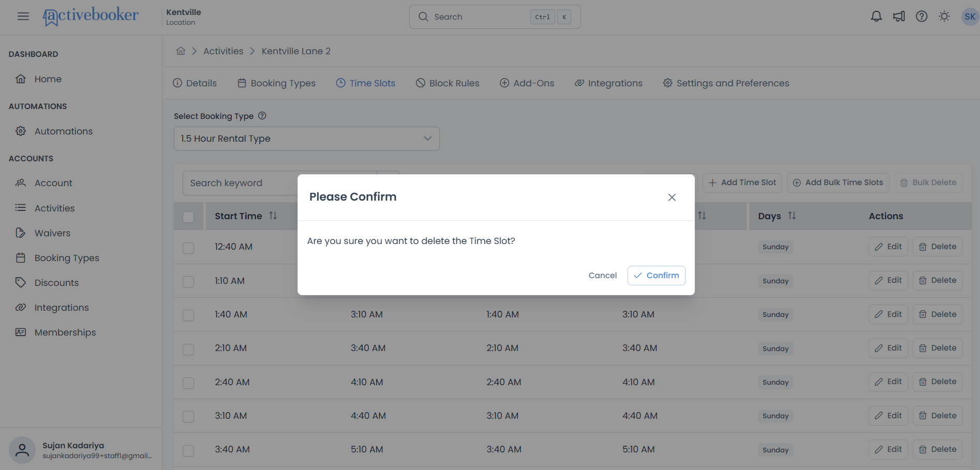This screenshot has height=470, width=980.
Task: Edit the 1:40 AM time slot
Action: coord(888,314)
